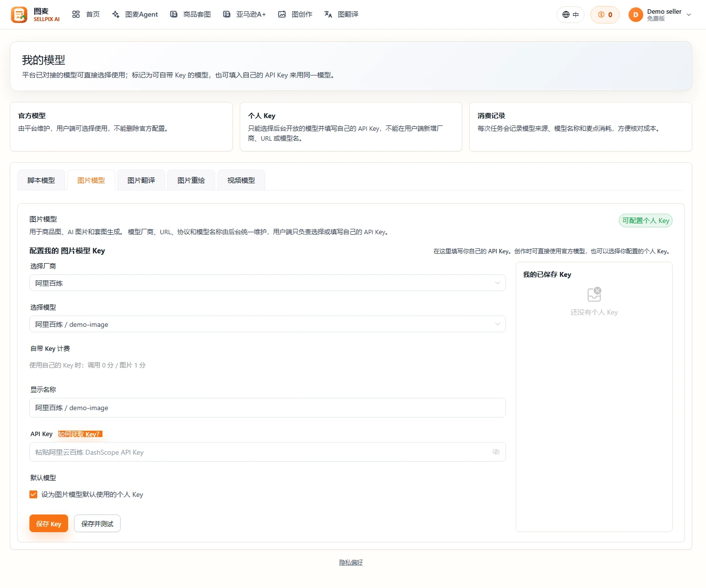The width and height of the screenshot is (706, 588).
Task: Expand the Demo seller account menu chevron
Action: [x=689, y=15]
